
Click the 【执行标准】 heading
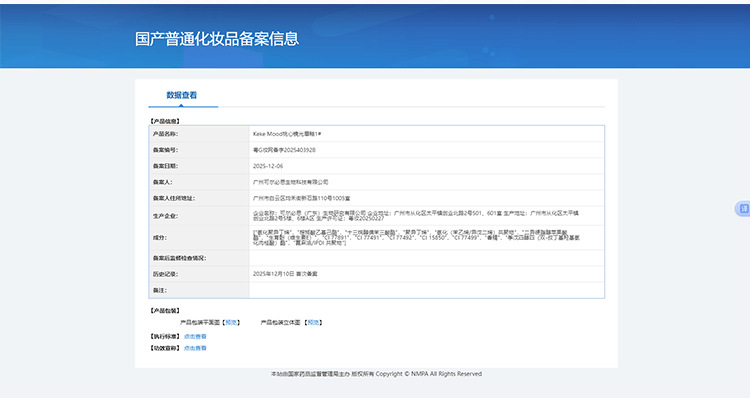165,337
